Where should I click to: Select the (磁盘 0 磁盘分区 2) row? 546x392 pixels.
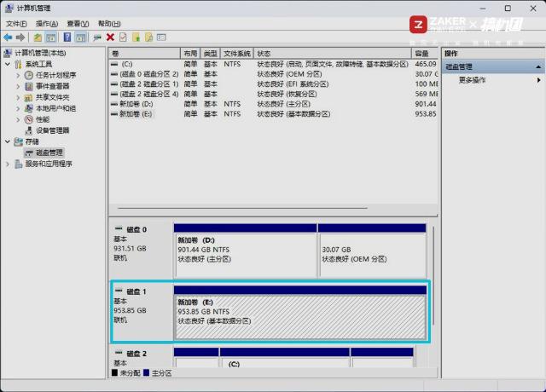click(273, 74)
